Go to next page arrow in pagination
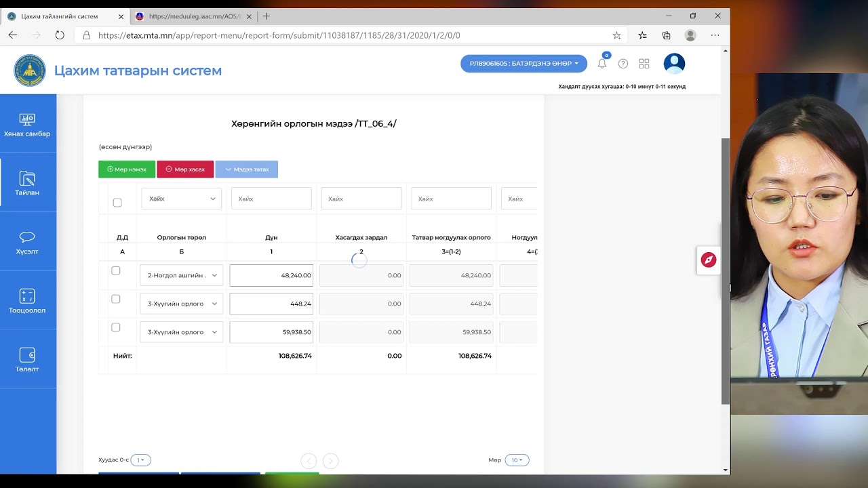868x488 pixels. tap(330, 461)
